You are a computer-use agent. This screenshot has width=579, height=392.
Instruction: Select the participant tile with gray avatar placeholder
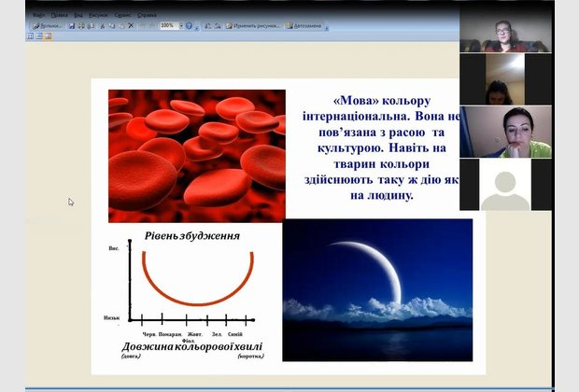tap(504, 185)
